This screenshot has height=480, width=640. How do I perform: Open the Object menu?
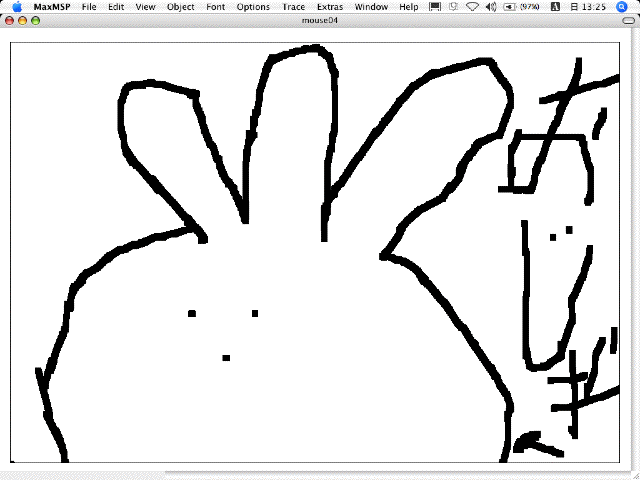(180, 7)
